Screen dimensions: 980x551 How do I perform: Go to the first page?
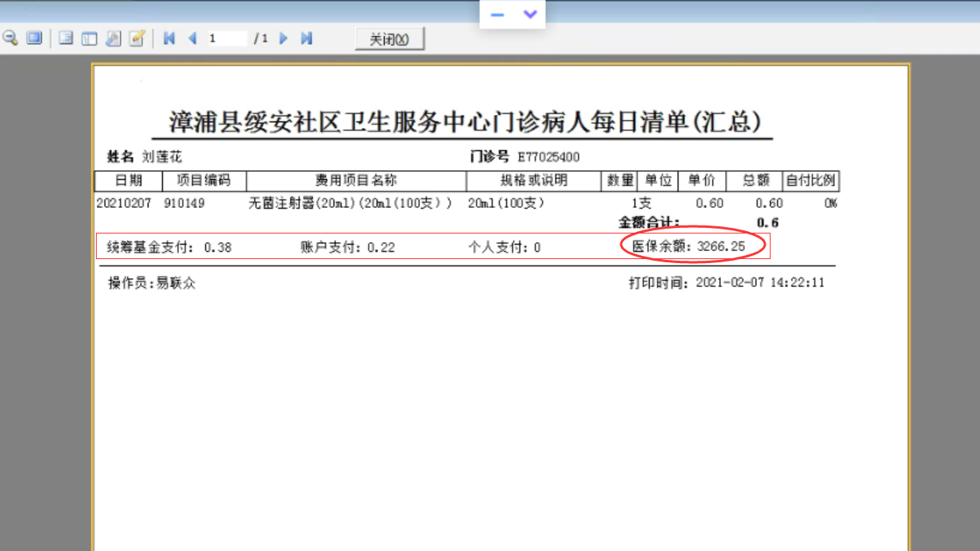point(169,38)
